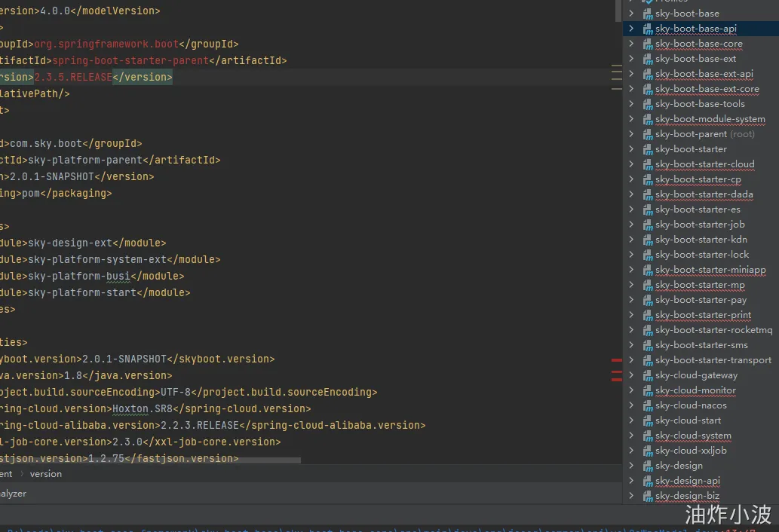Viewport: 779px width, 532px height.
Task: Click the sky-boot-starter-mp module icon
Action: pyautogui.click(x=647, y=285)
